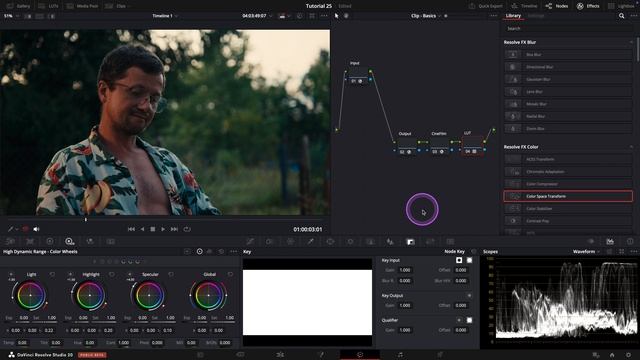The image size is (640, 360).
Task: Open the source timecode dropdown
Action: coord(257,16)
